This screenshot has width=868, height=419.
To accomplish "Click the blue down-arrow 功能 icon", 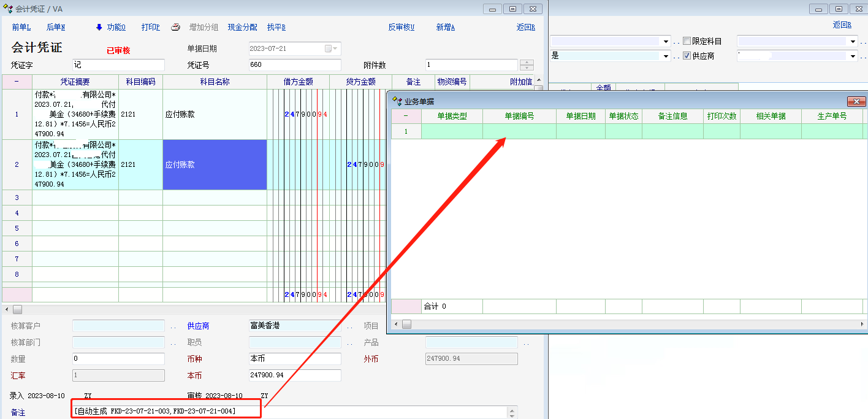I will pos(99,27).
